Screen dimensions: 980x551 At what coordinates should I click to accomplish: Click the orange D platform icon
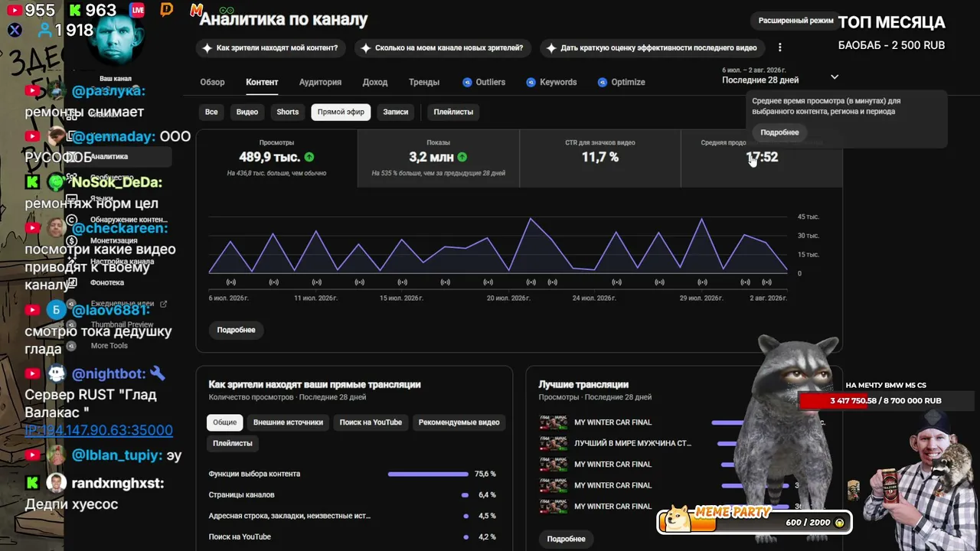(x=167, y=10)
